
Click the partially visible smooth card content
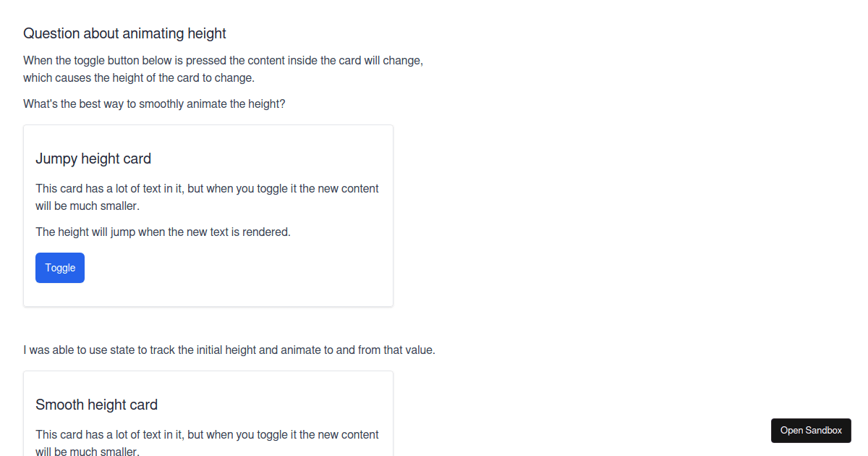(x=207, y=442)
